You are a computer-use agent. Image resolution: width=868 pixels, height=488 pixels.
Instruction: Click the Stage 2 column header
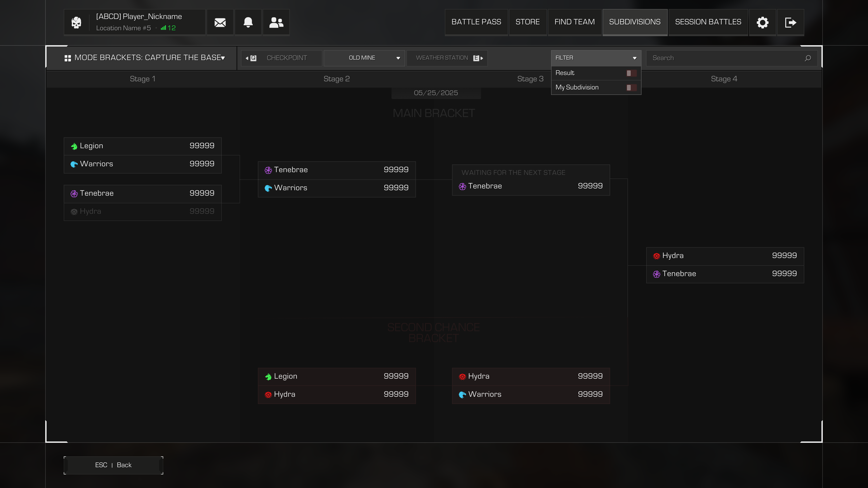tap(337, 79)
